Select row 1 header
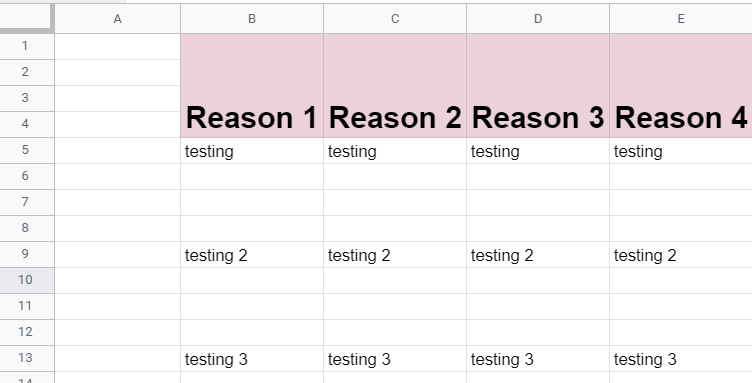Screen dimensions: 752x383 pos(27,46)
